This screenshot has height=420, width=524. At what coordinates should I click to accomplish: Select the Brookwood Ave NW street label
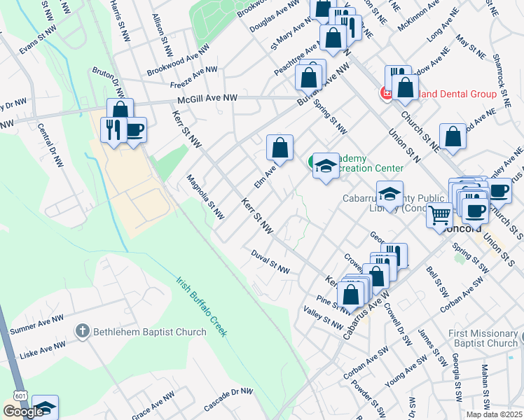(178, 59)
